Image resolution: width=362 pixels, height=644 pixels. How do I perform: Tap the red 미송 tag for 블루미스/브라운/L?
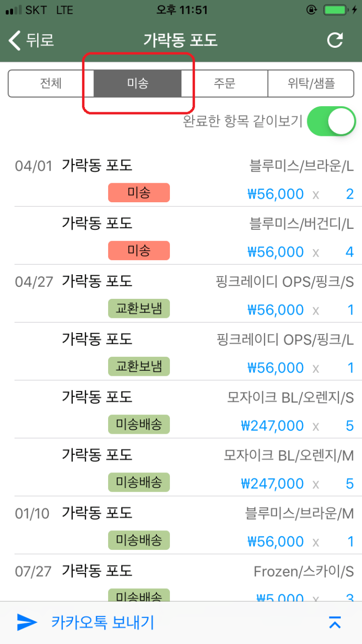coord(139,193)
